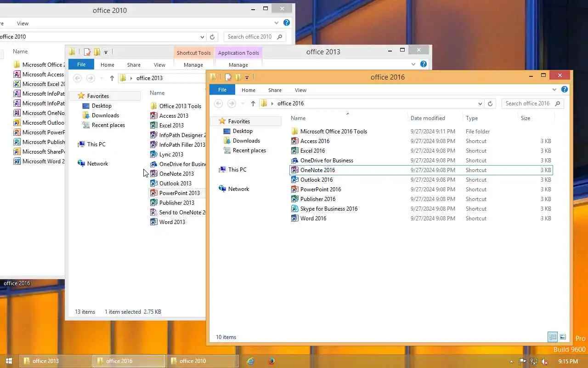588x368 pixels.
Task: Open the File tab in office 2016
Action: 222,90
